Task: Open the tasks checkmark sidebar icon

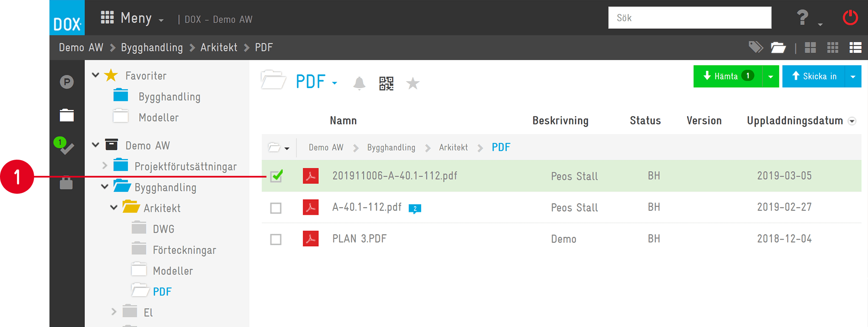Action: pos(66,147)
